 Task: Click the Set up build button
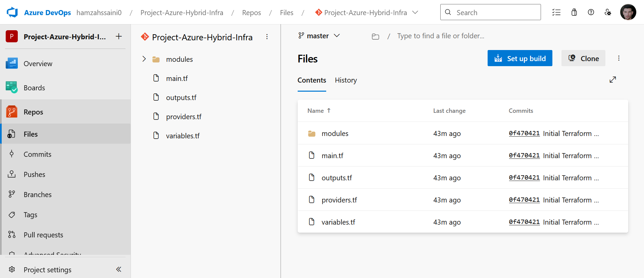pos(520,58)
